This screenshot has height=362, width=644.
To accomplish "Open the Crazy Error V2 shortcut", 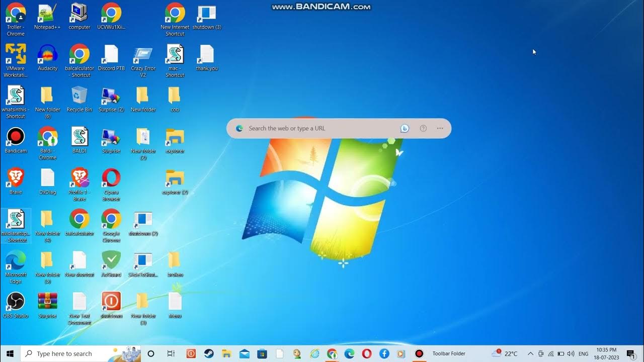I will [x=143, y=60].
